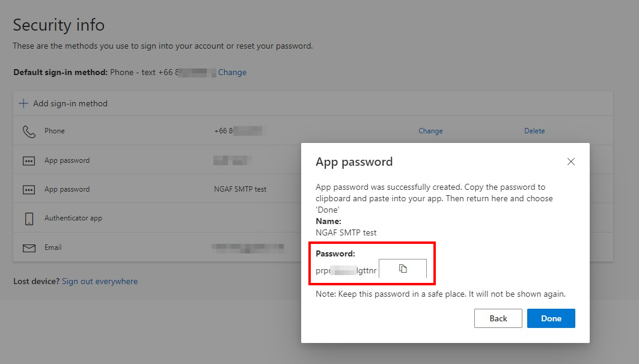Click the icon of the first App password row
639x364 pixels.
pyautogui.click(x=28, y=161)
